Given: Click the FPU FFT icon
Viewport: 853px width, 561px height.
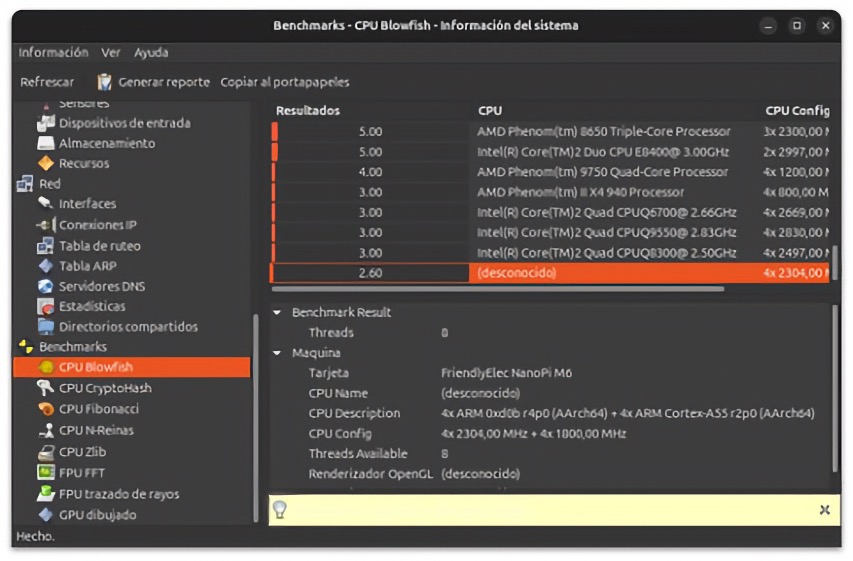Looking at the screenshot, I should click(46, 472).
